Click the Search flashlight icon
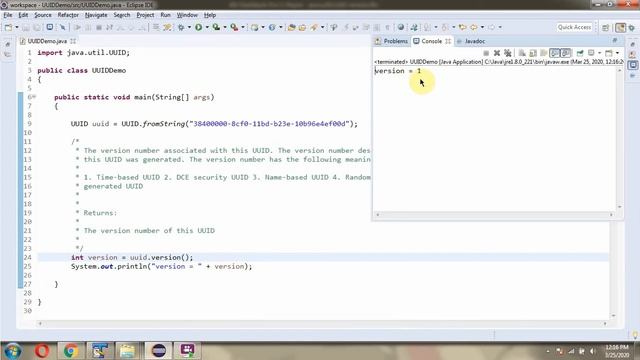Viewport: 640px width, 360px height. [314, 27]
